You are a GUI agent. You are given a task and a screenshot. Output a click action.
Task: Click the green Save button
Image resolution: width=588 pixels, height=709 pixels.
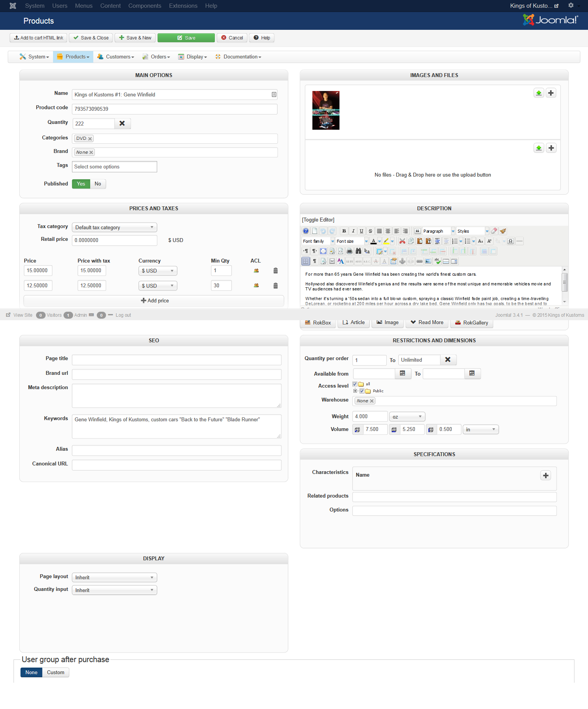[186, 38]
